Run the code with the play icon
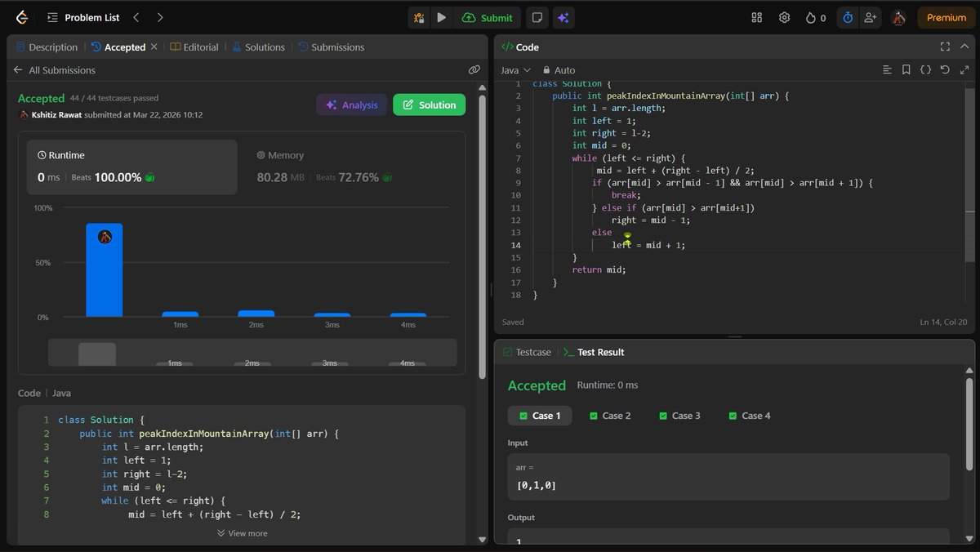This screenshot has height=552, width=980. (x=442, y=17)
